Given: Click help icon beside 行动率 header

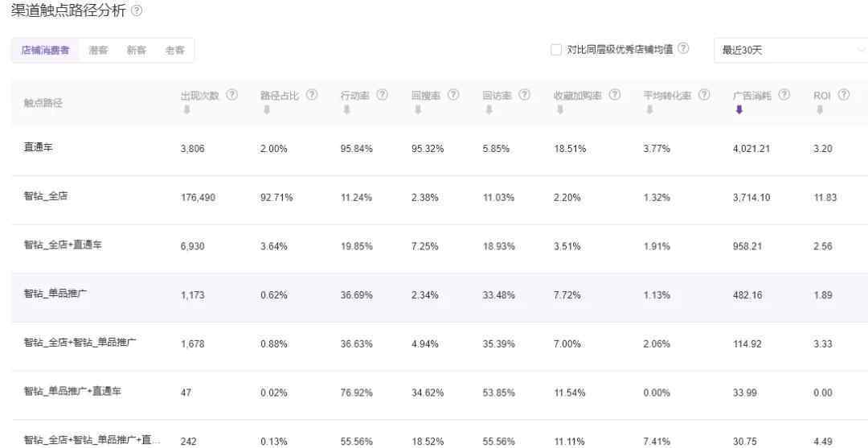Looking at the screenshot, I should point(382,95).
